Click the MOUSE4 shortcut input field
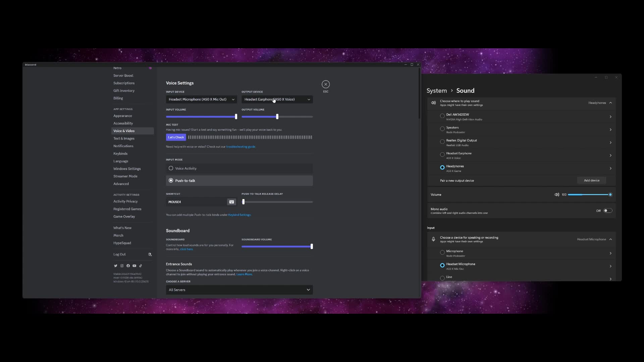 pyautogui.click(x=195, y=202)
